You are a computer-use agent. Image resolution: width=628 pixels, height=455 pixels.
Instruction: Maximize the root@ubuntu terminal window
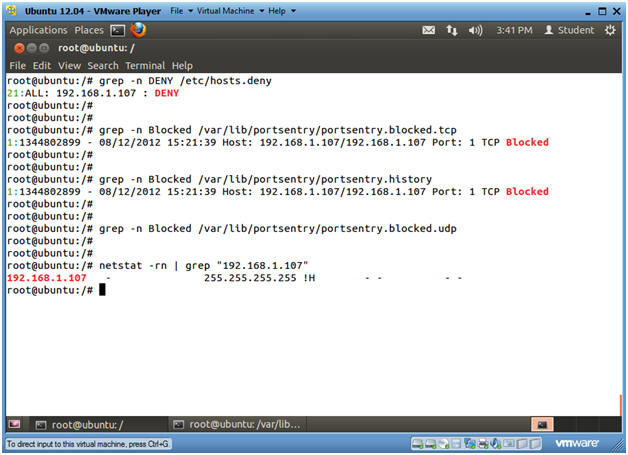click(x=44, y=48)
